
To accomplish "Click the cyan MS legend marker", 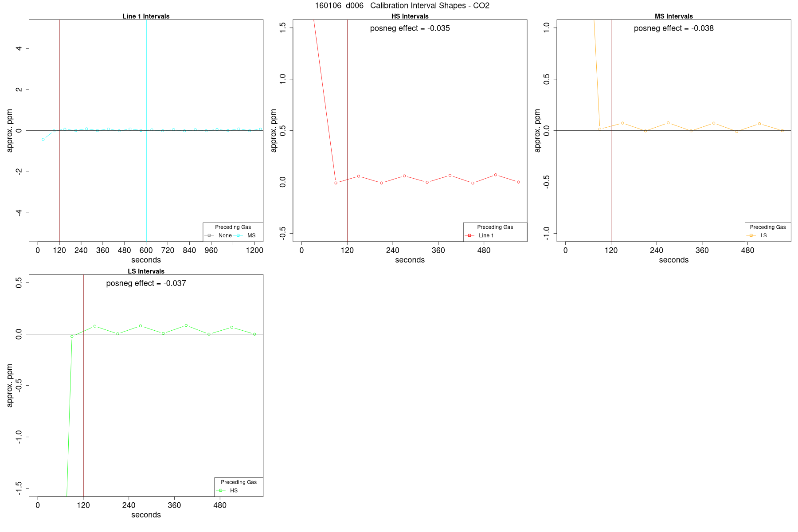I will (238, 235).
